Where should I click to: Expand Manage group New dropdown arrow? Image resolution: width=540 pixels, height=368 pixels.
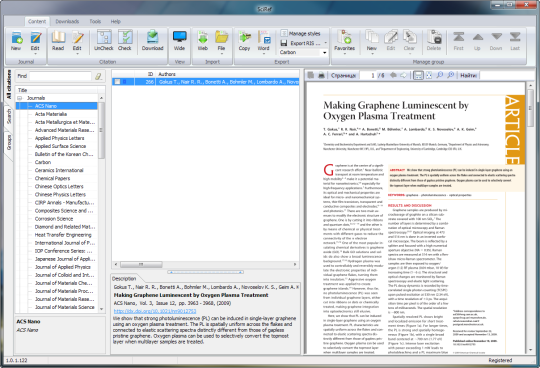[x=372, y=53]
